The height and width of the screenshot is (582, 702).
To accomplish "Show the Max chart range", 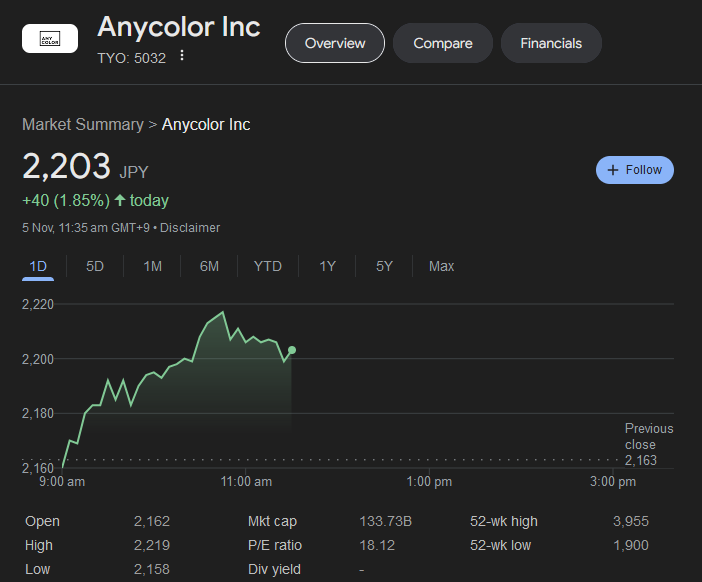I will click(441, 266).
